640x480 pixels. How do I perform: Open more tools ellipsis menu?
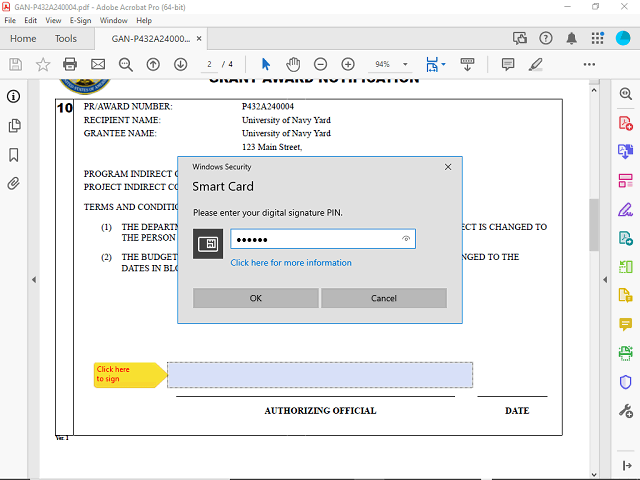pyautogui.click(x=589, y=64)
